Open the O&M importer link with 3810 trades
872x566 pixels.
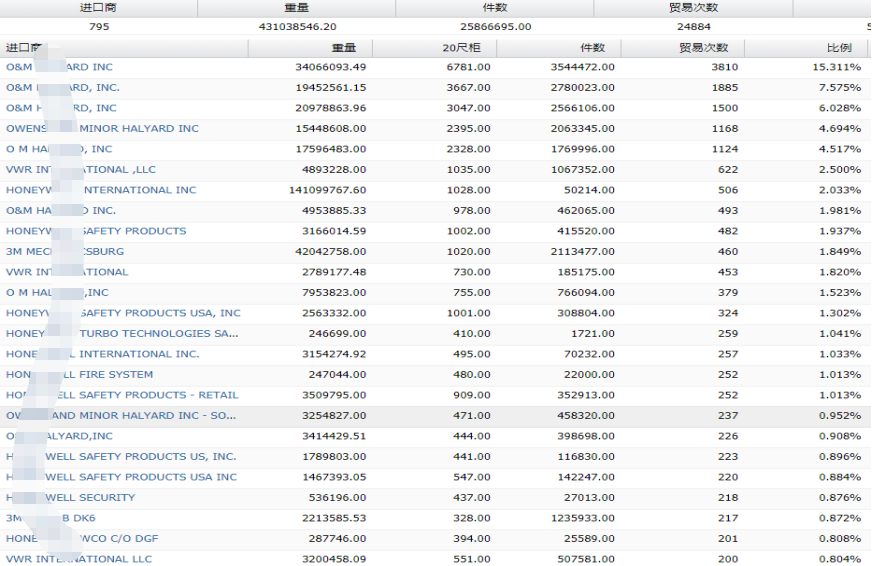click(60, 67)
